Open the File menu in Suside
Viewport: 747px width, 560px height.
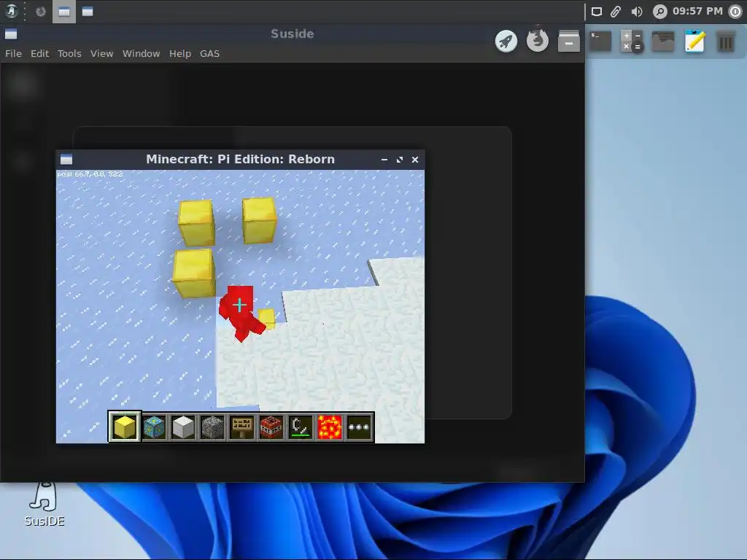pyautogui.click(x=13, y=53)
